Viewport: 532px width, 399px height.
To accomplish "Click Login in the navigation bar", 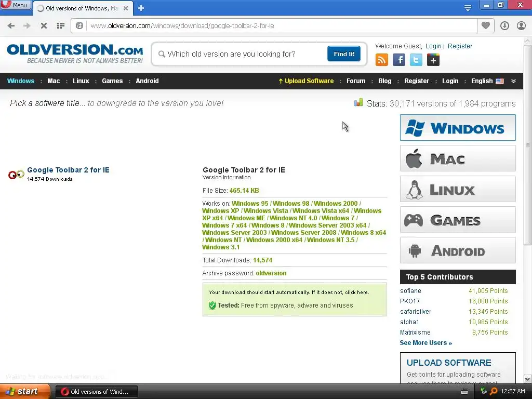I will tap(450, 81).
